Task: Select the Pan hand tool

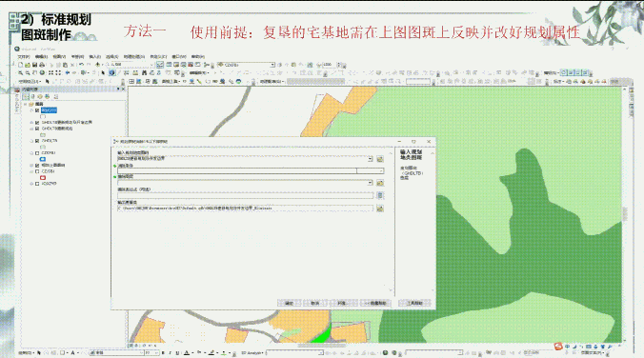Action: tap(34, 72)
